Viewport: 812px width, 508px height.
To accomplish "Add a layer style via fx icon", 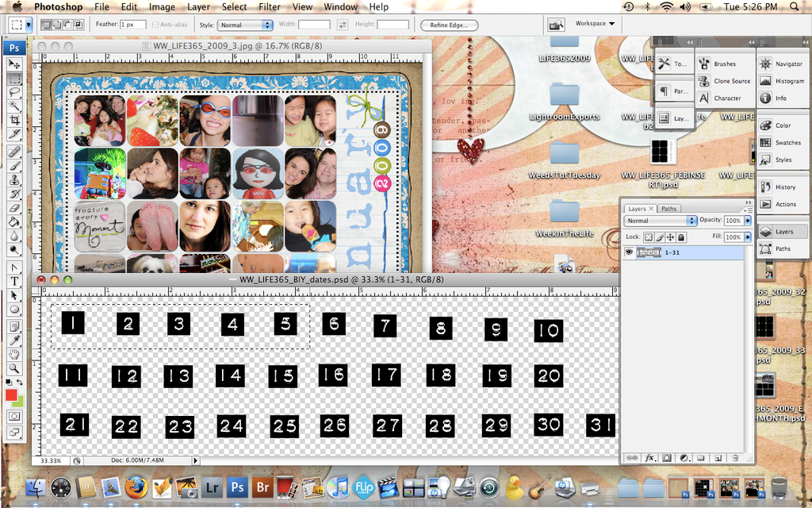I will (649, 458).
